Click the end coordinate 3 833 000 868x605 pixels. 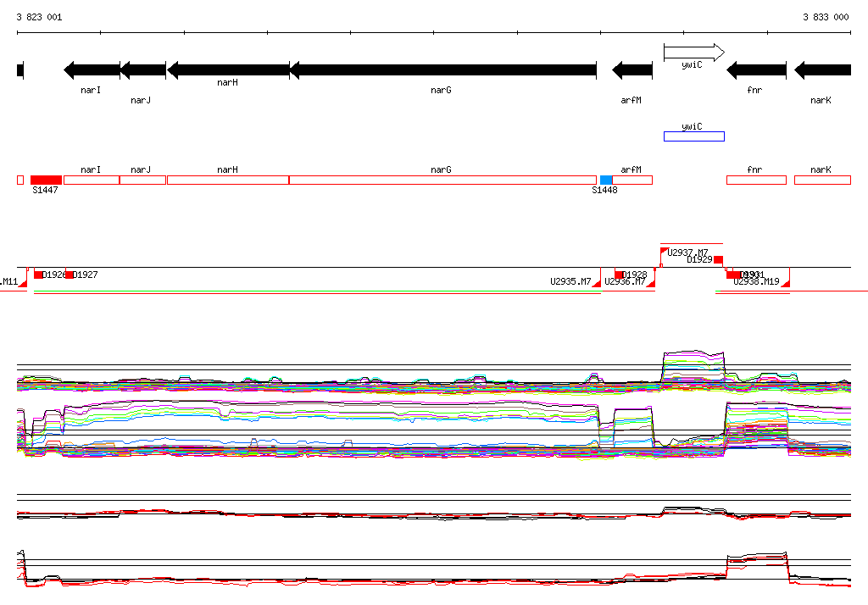point(826,17)
